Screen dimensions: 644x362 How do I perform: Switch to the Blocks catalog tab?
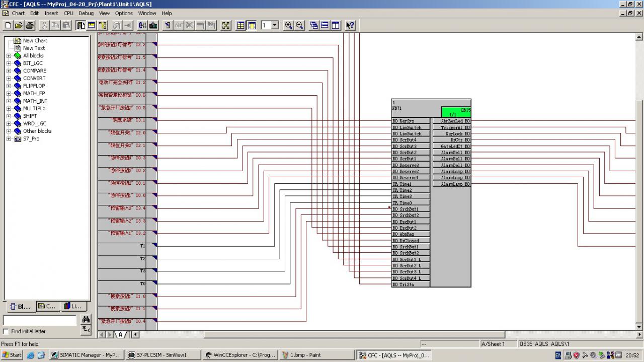pos(20,306)
